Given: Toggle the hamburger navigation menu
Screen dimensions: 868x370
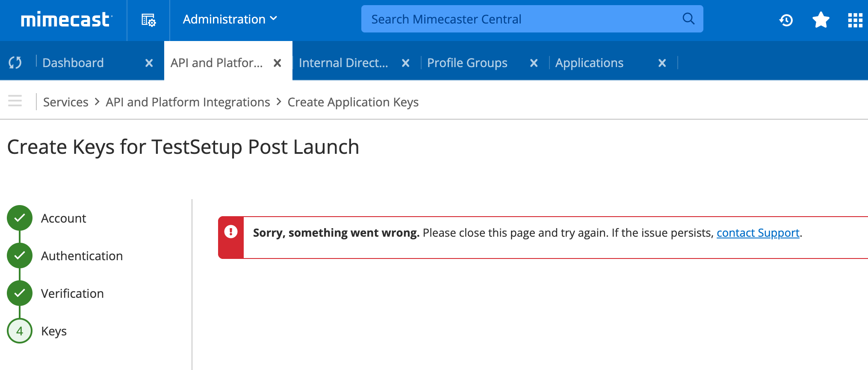Looking at the screenshot, I should click(x=15, y=101).
